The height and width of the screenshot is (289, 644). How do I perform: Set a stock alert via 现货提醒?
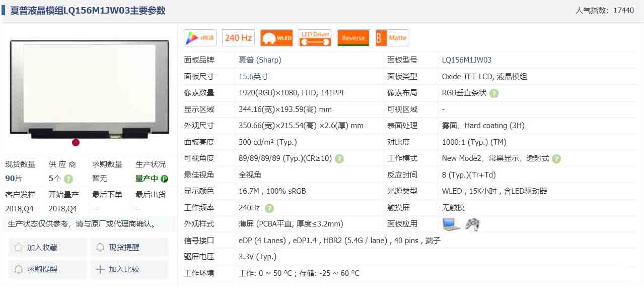[x=129, y=247]
